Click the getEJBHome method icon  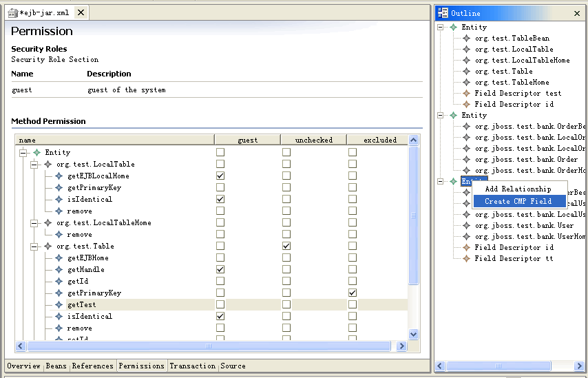pyautogui.click(x=59, y=258)
